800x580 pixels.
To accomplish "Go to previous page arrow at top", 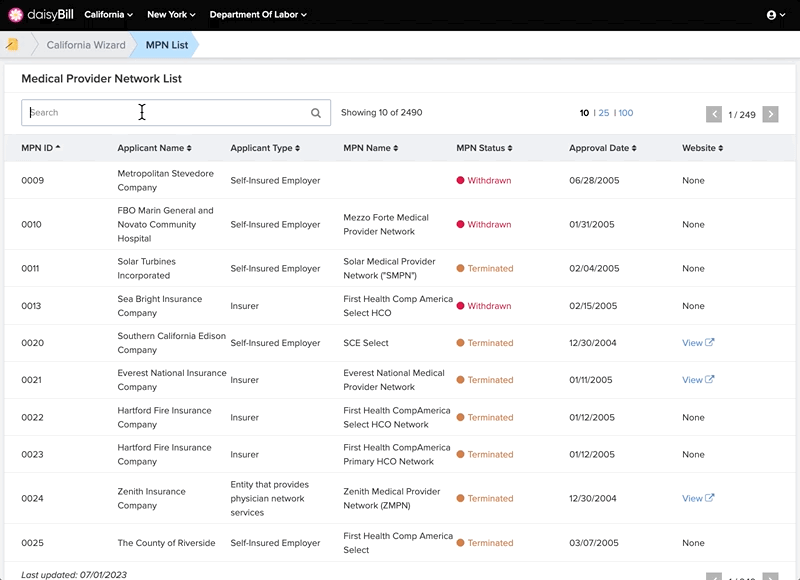I will 714,114.
